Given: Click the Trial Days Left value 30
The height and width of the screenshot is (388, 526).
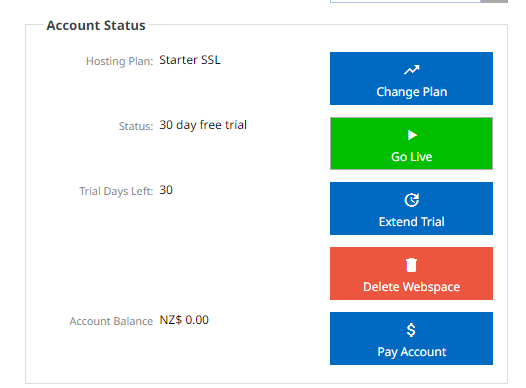Looking at the screenshot, I should click(166, 190).
